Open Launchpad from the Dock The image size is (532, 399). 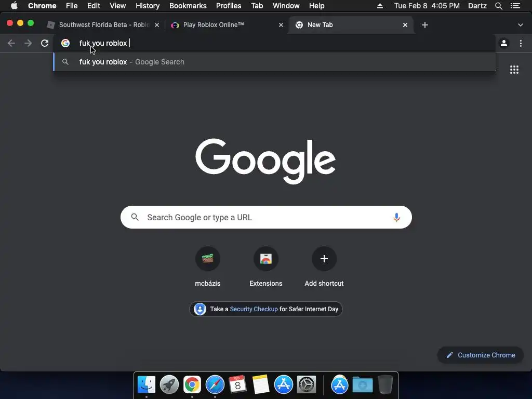(x=169, y=385)
